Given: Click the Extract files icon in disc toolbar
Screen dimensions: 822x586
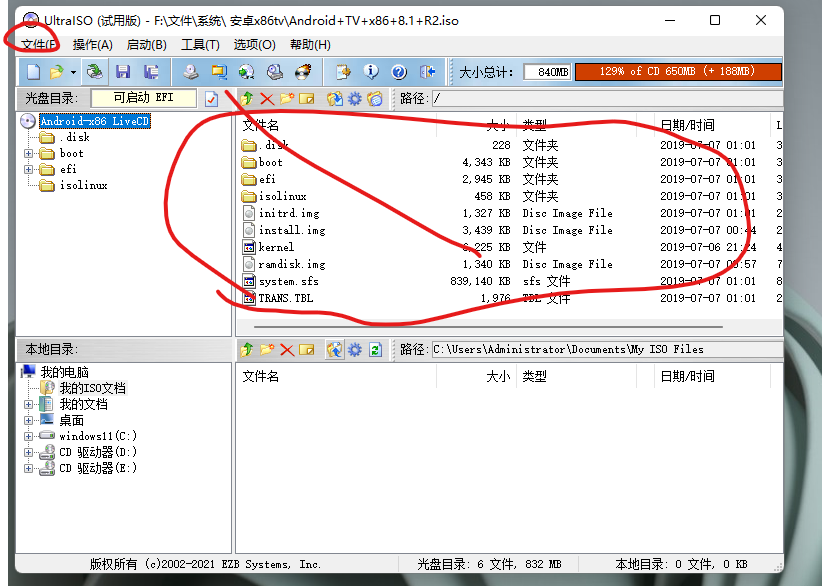Looking at the screenshot, I should 334,99.
